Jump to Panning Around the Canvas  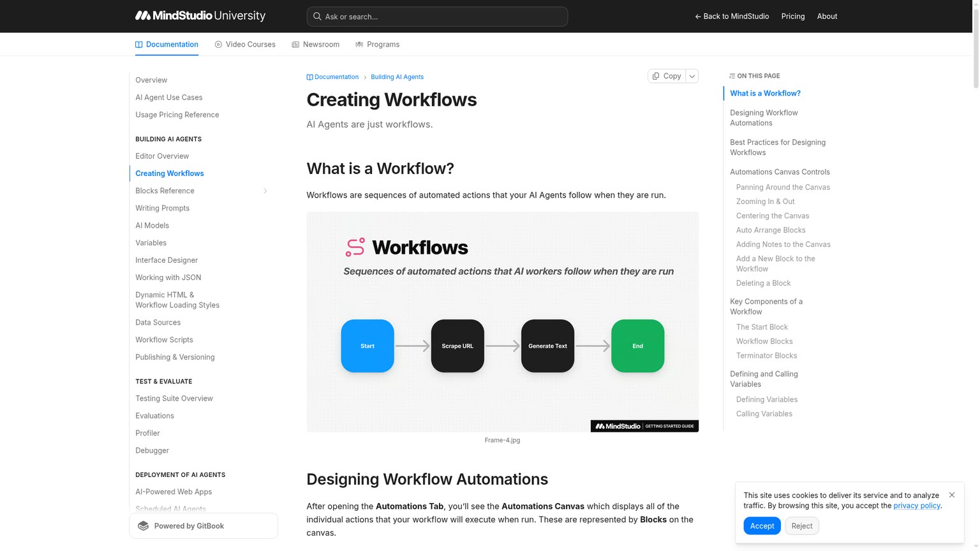pos(783,187)
